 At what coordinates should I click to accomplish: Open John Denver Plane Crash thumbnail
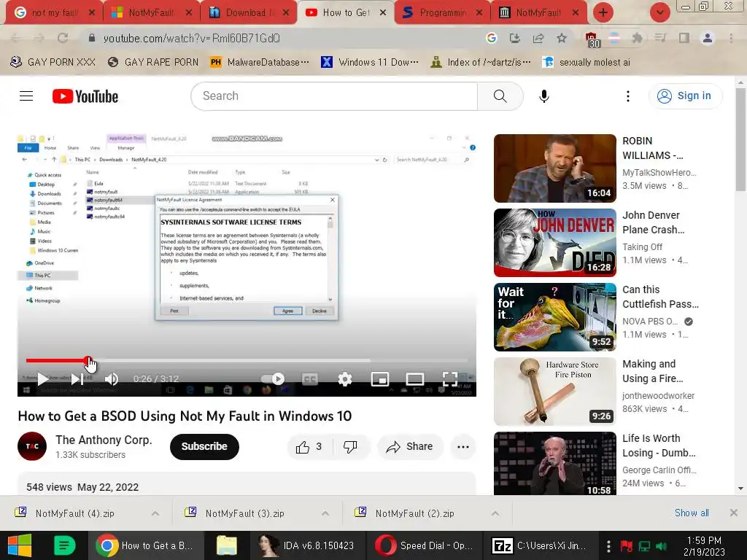click(x=555, y=243)
